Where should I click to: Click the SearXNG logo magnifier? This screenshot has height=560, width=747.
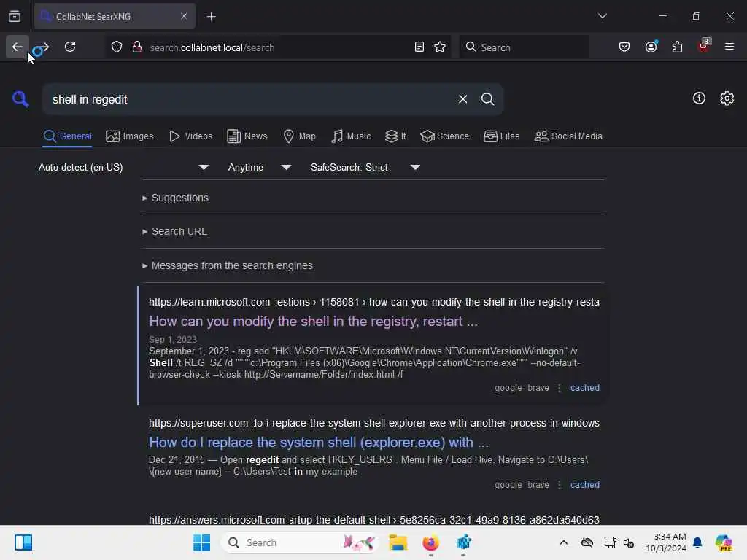tap(20, 99)
